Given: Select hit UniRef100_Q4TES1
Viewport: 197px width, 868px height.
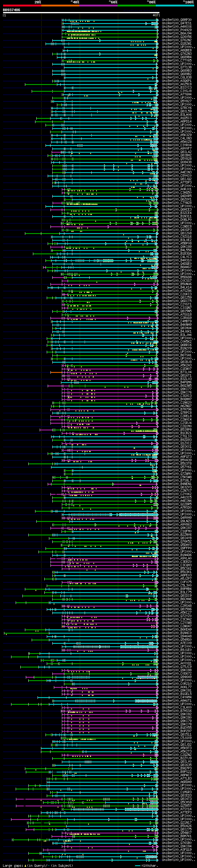Looking at the screenshot, I should coord(177,23).
